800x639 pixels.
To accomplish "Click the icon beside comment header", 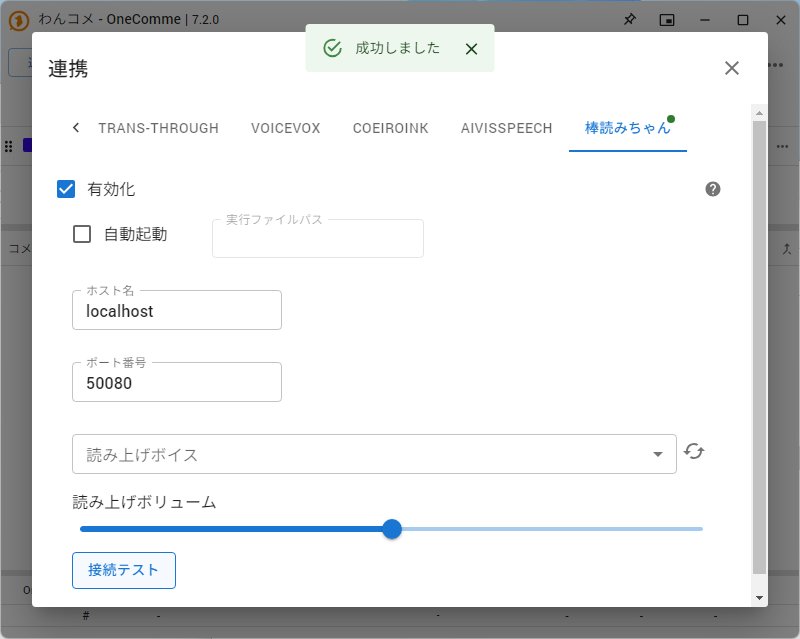I will [x=787, y=249].
